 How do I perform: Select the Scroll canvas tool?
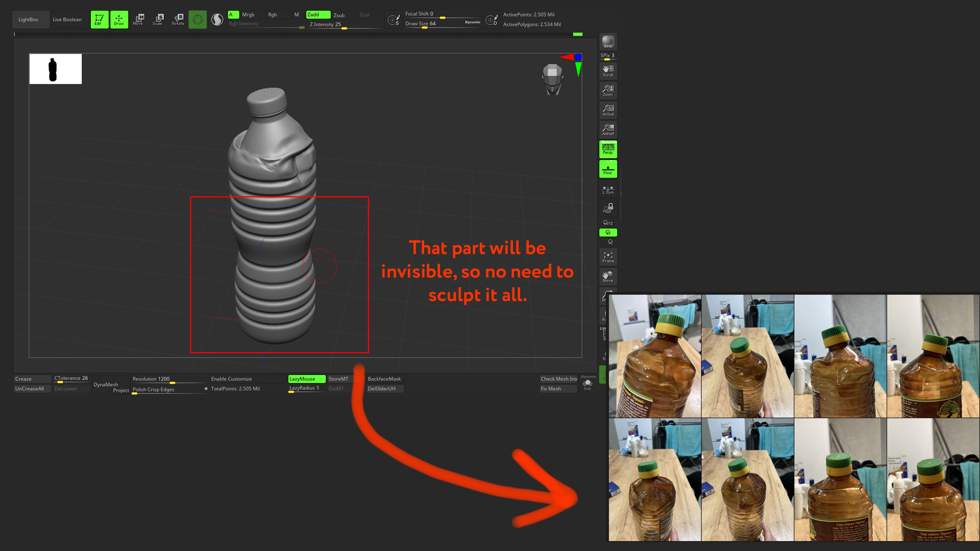[x=607, y=71]
